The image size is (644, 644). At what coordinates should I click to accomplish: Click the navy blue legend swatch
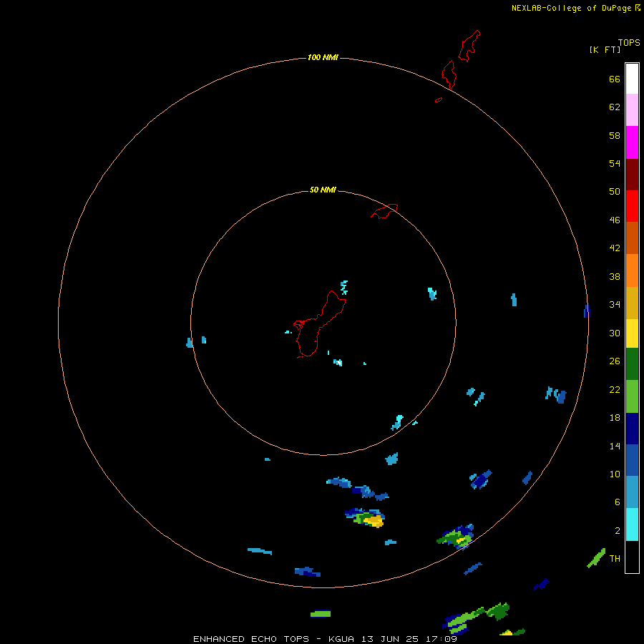pyautogui.click(x=632, y=429)
